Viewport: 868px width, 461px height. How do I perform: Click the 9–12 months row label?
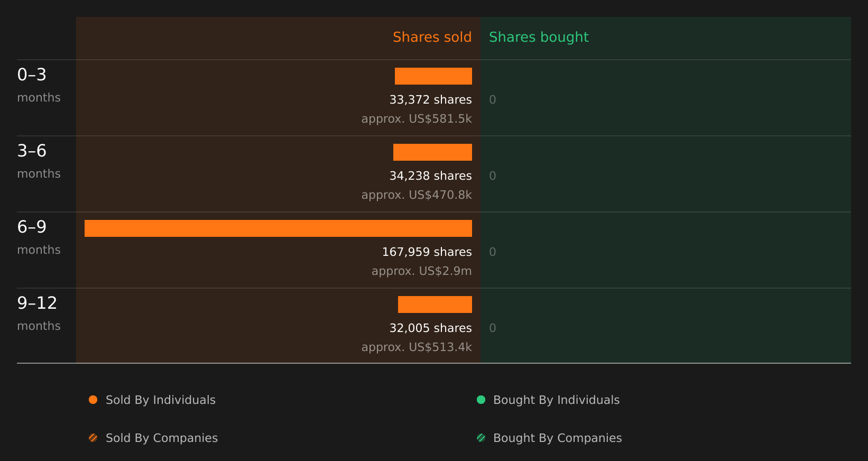[39, 314]
